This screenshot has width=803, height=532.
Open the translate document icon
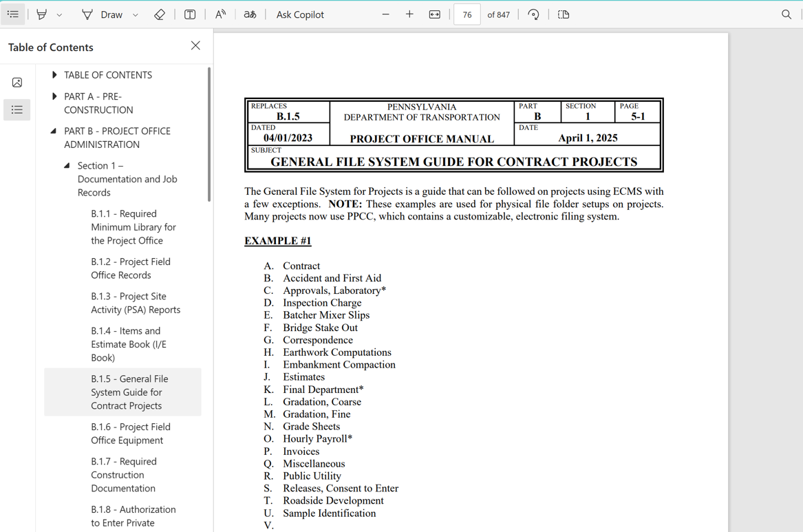(250, 14)
